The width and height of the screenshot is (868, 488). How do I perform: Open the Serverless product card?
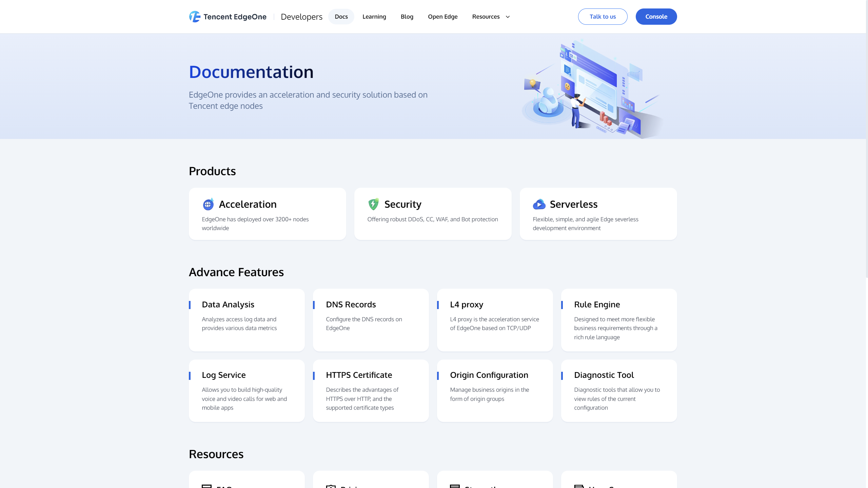(x=598, y=214)
